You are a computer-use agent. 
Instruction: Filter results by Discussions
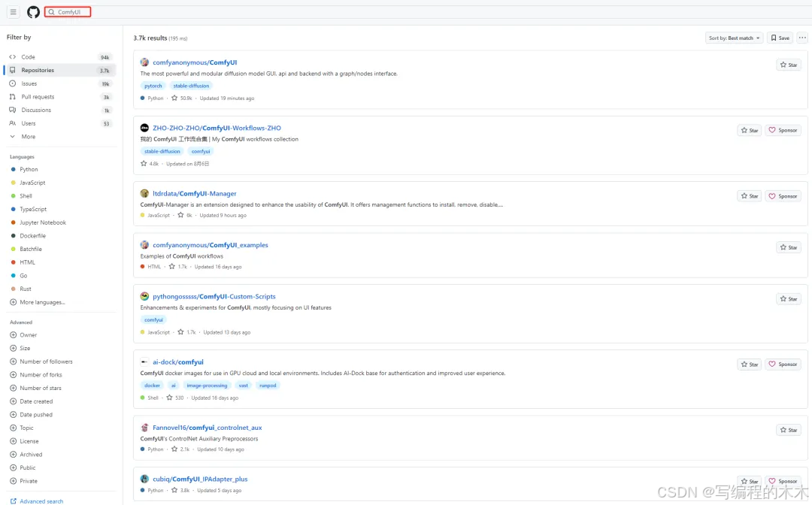point(59,110)
